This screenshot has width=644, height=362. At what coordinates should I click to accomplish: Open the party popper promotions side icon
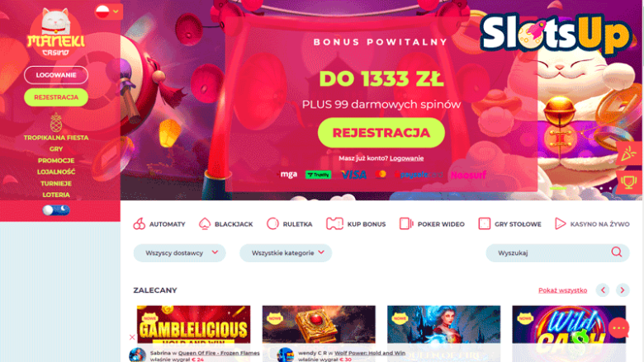(x=628, y=153)
